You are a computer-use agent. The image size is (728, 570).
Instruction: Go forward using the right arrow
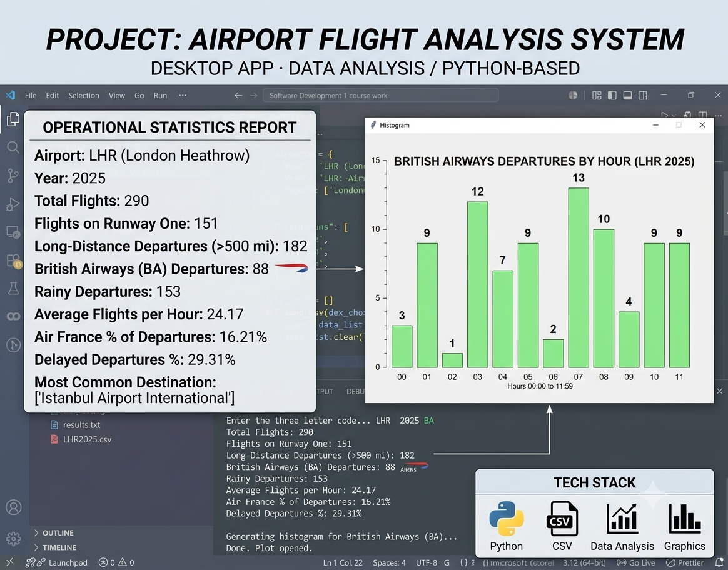(x=253, y=95)
